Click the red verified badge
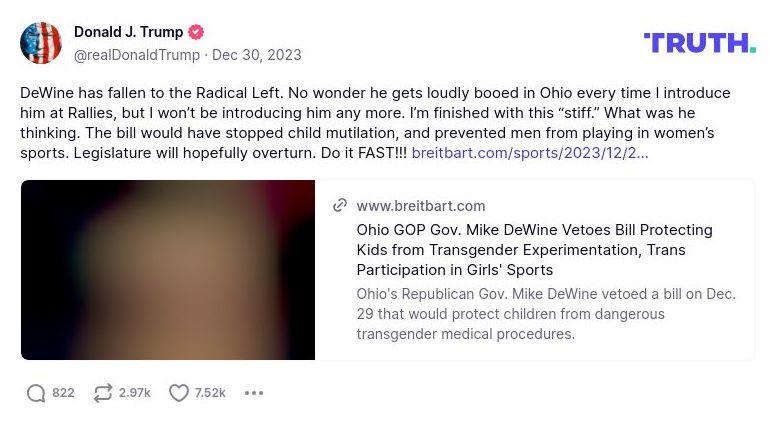777x423 pixels. pos(196,33)
